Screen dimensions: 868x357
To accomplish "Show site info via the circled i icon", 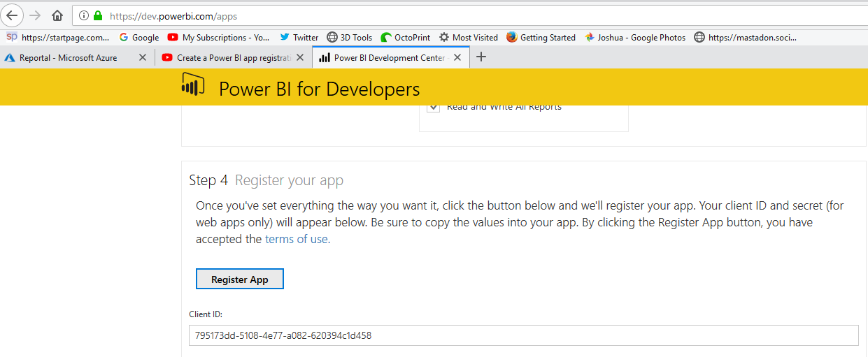I will [83, 15].
